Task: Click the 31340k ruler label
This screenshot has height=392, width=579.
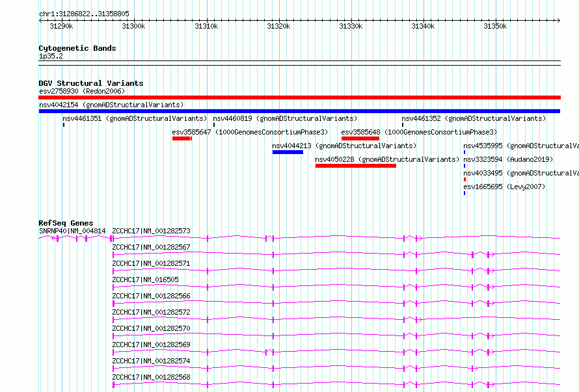Action: pyautogui.click(x=423, y=26)
